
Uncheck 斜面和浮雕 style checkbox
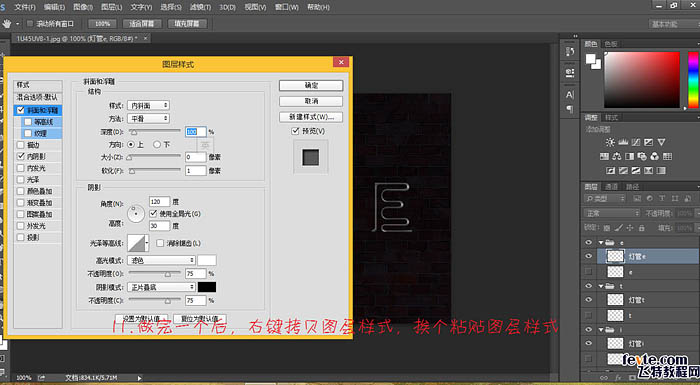click(x=21, y=110)
